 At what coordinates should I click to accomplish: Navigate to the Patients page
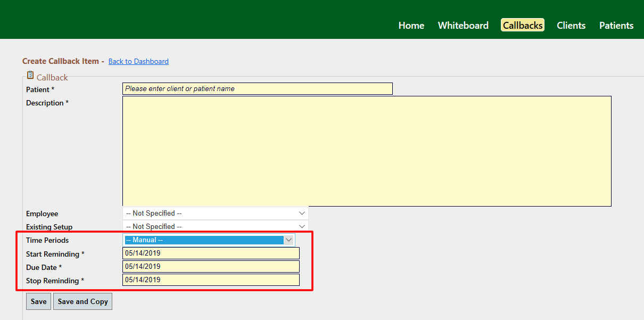pos(616,25)
